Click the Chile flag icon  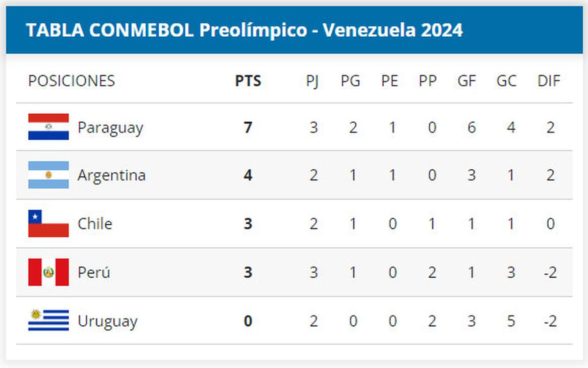click(x=49, y=224)
